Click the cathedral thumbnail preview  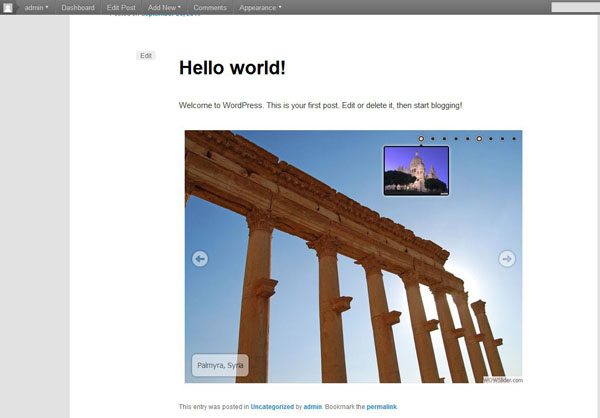[x=416, y=170]
